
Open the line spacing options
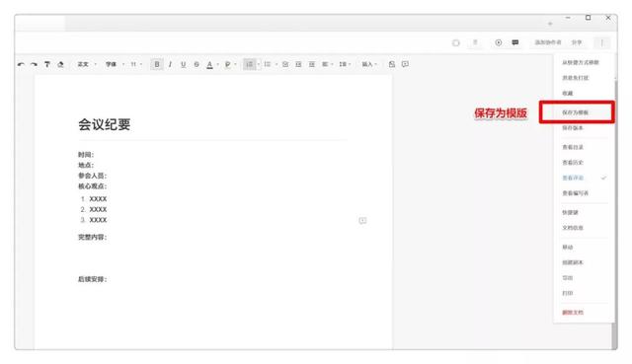[345, 64]
